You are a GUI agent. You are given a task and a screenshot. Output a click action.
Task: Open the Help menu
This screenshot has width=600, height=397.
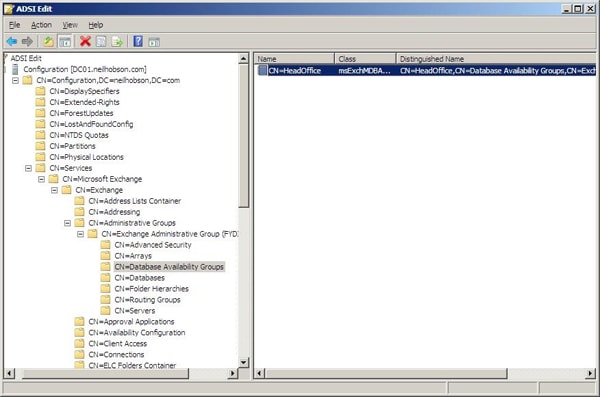96,25
